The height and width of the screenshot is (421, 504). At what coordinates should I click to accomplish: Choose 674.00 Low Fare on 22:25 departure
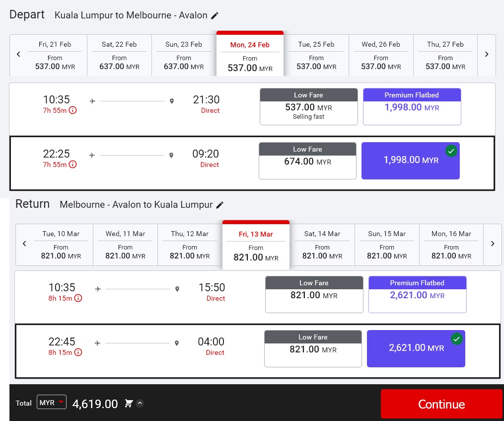click(x=307, y=161)
